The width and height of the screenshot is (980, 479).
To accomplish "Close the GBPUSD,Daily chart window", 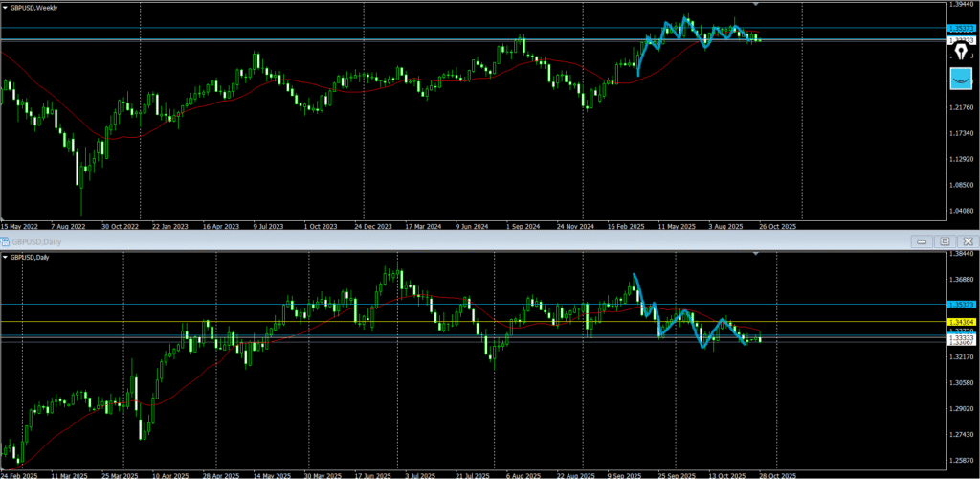I will [x=968, y=241].
